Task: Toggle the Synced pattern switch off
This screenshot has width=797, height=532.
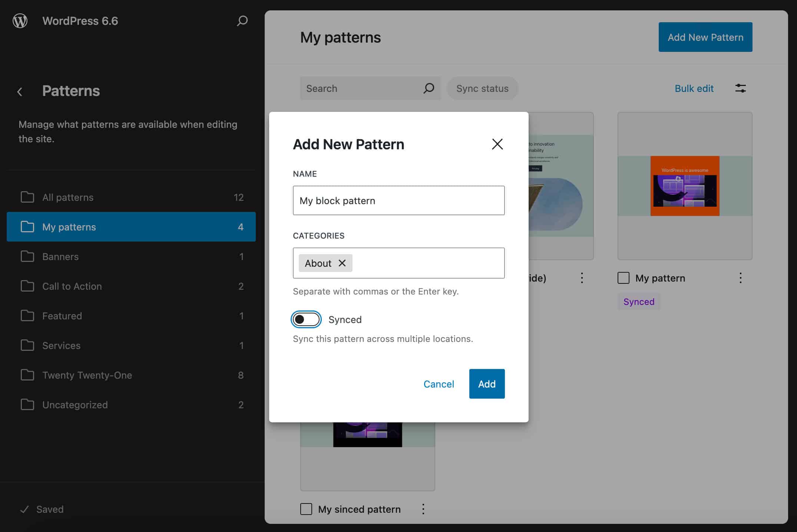Action: point(305,319)
